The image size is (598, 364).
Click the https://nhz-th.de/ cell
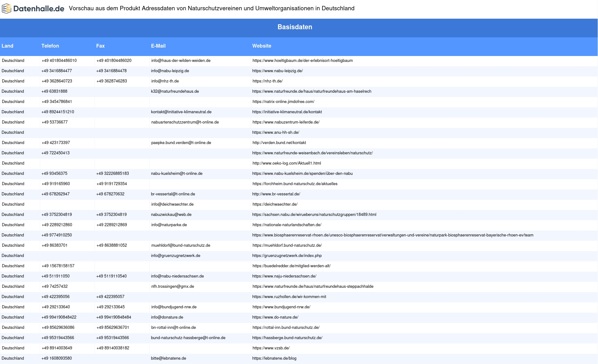click(x=268, y=81)
